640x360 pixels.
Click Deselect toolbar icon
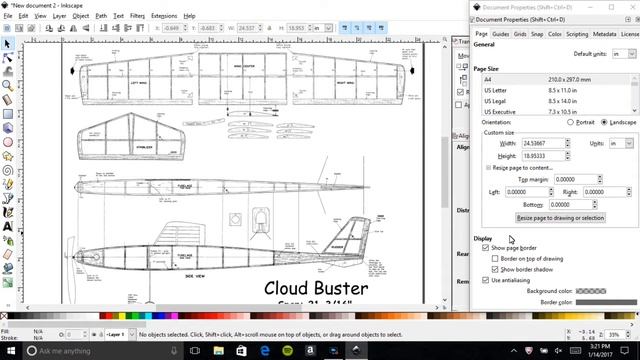(31, 28)
